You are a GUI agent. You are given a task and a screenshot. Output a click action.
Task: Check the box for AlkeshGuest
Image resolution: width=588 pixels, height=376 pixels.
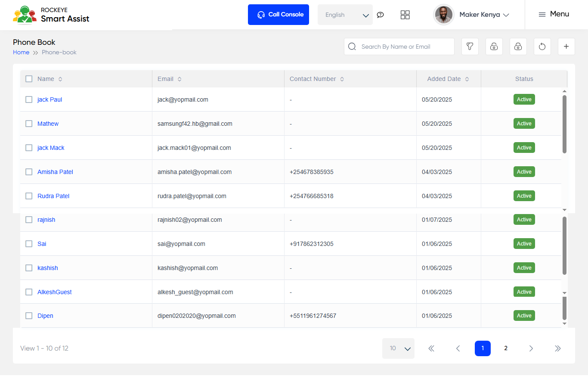29,292
